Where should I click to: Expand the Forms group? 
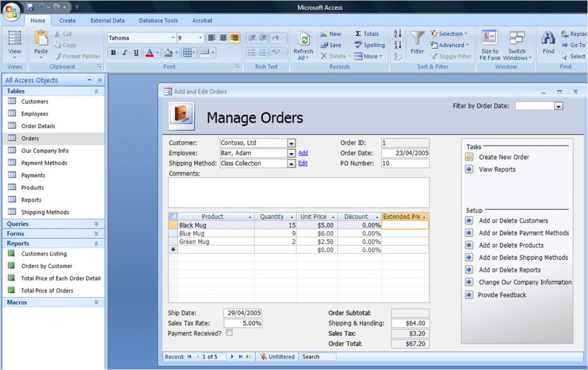(96, 233)
